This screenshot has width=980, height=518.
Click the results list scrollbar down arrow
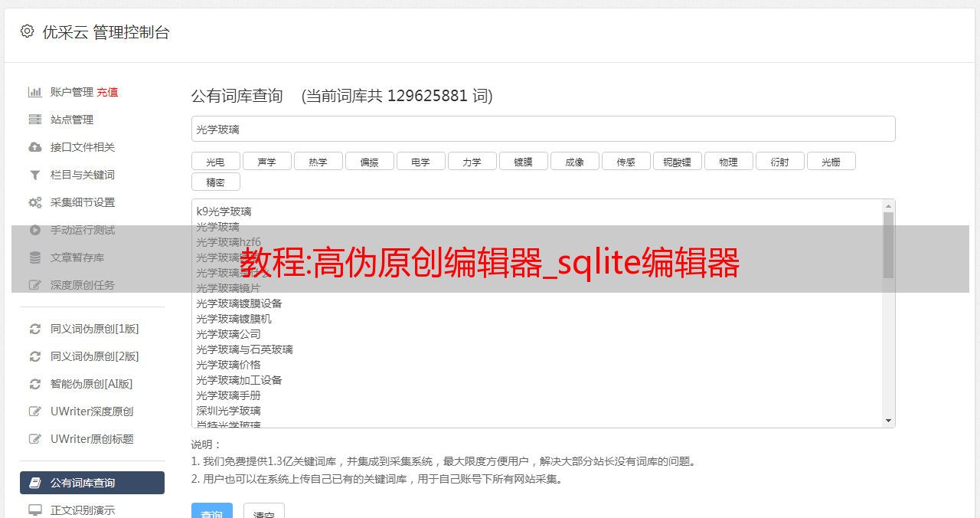tap(888, 421)
